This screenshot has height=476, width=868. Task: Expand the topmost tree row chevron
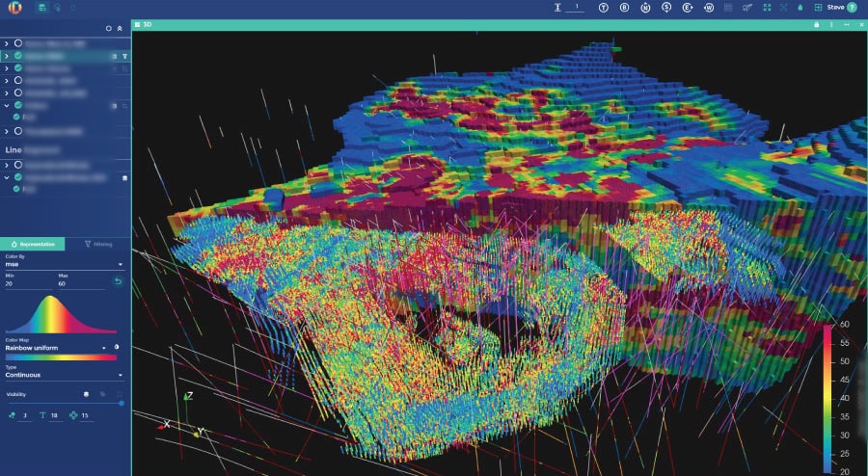(x=7, y=43)
